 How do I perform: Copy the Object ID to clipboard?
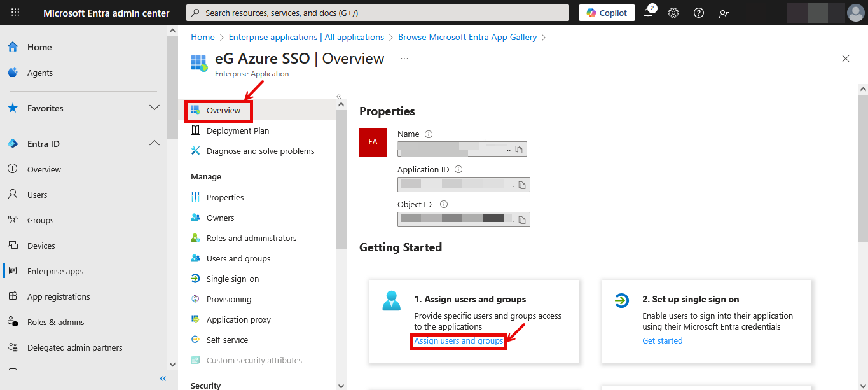(x=522, y=220)
